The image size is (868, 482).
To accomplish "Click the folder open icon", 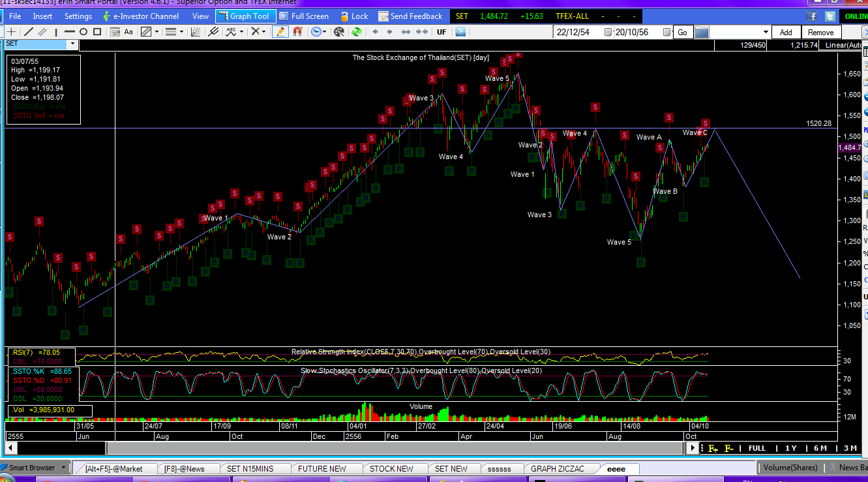I will pyautogui.click(x=701, y=32).
